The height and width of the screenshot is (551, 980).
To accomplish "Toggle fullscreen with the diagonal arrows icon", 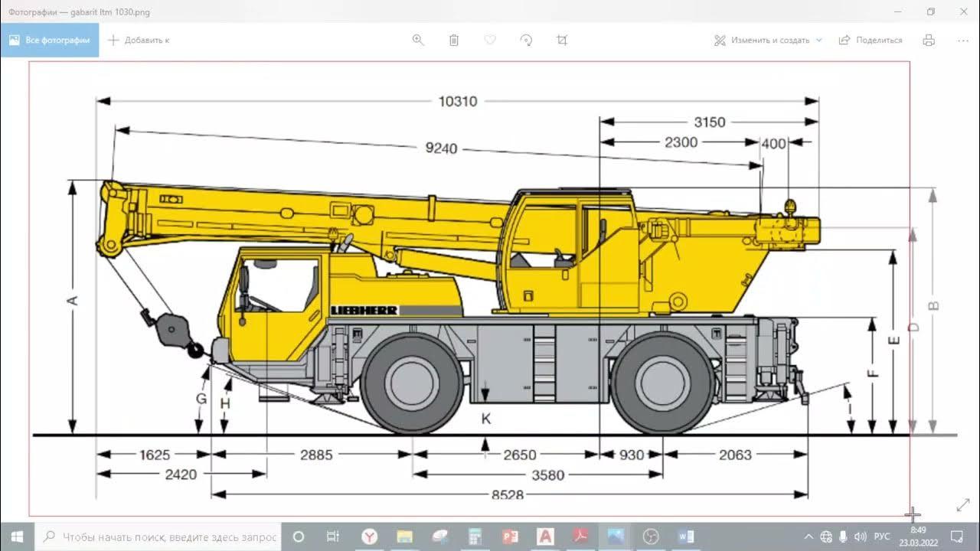I will (963, 505).
